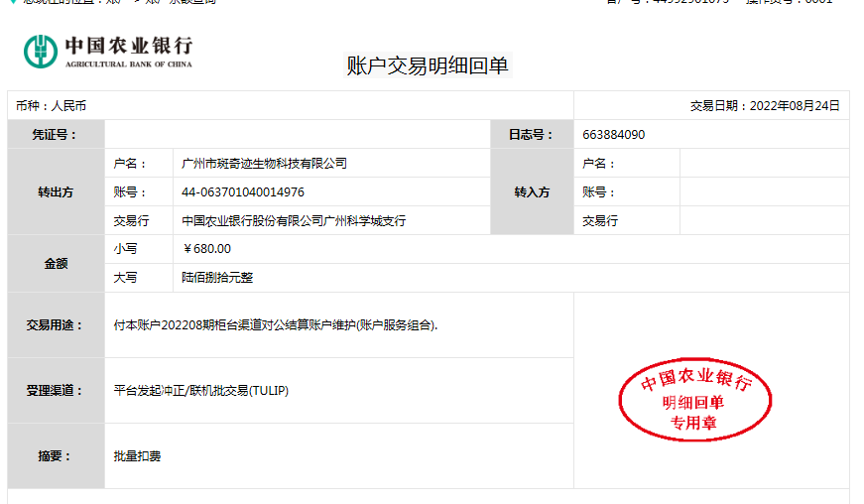Click the 转入方 header cell
This screenshot has height=504, width=864.
click(x=532, y=191)
